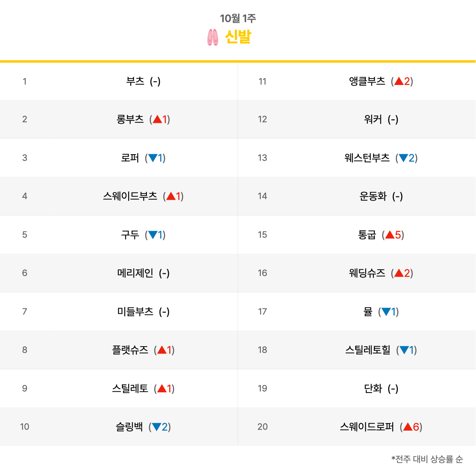
Task: Click the 워커 keyword at rank 12
Action: coord(373,120)
